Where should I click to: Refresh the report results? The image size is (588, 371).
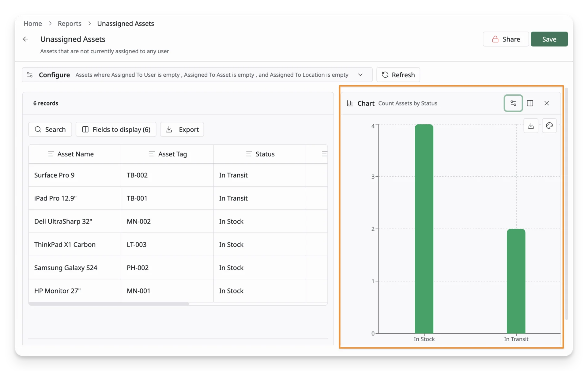click(x=398, y=75)
